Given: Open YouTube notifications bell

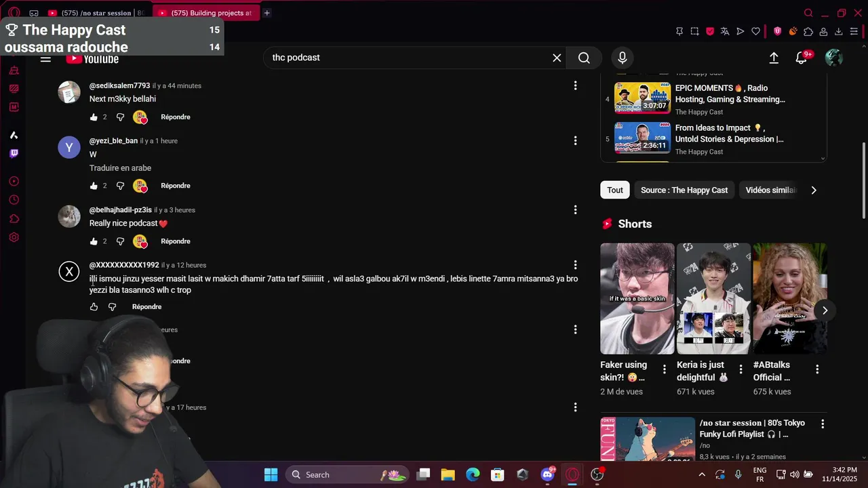Looking at the screenshot, I should [x=802, y=58].
